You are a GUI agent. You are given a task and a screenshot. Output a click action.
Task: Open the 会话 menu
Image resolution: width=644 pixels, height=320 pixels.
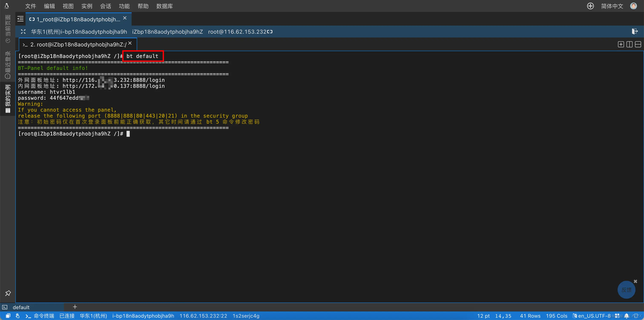point(105,6)
